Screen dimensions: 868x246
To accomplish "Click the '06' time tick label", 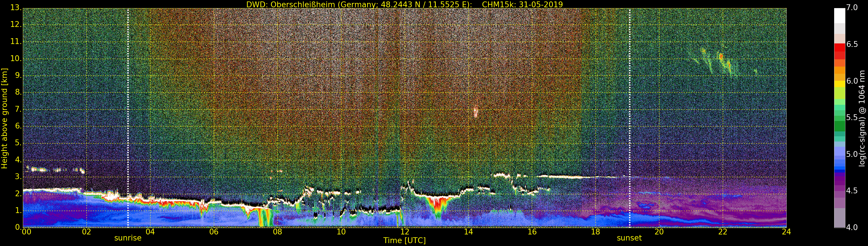I will click(214, 232).
